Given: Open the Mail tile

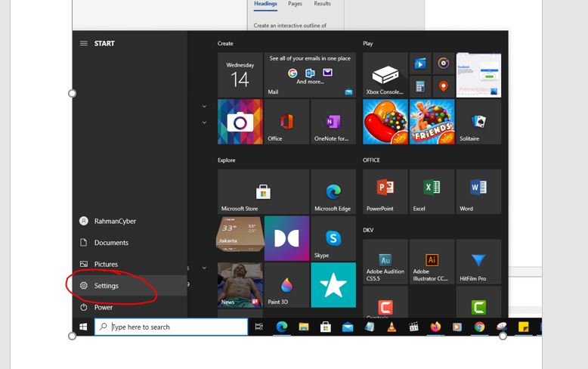Looking at the screenshot, I should point(310,75).
